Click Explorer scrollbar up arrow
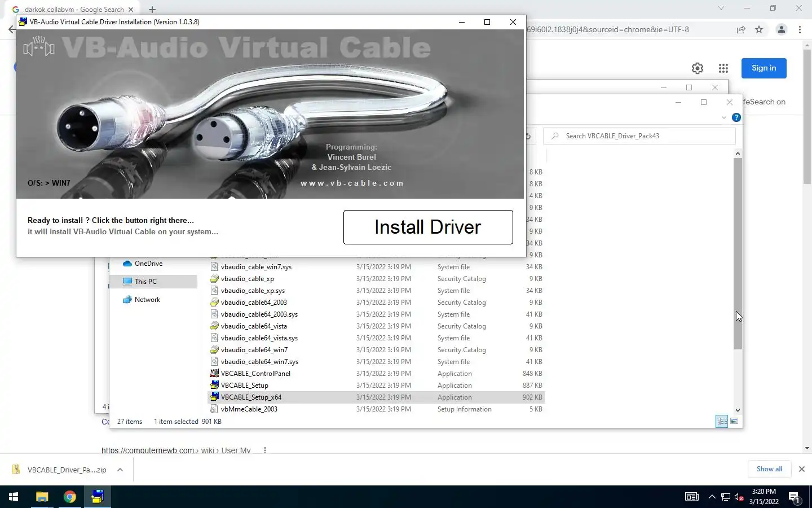 tap(738, 154)
